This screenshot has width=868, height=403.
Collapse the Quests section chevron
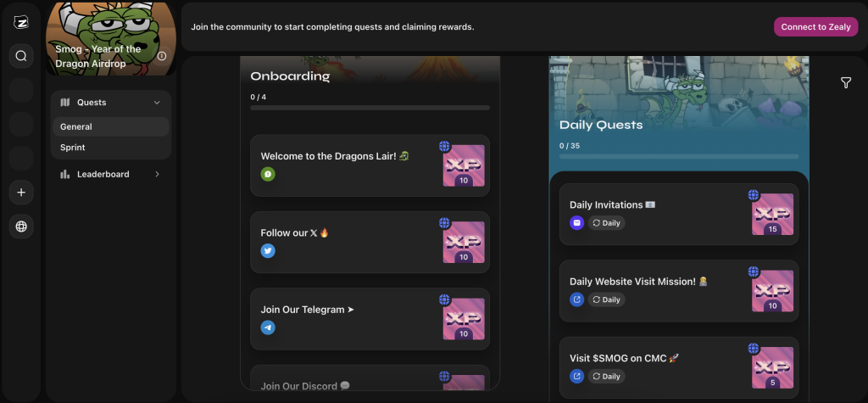157,103
